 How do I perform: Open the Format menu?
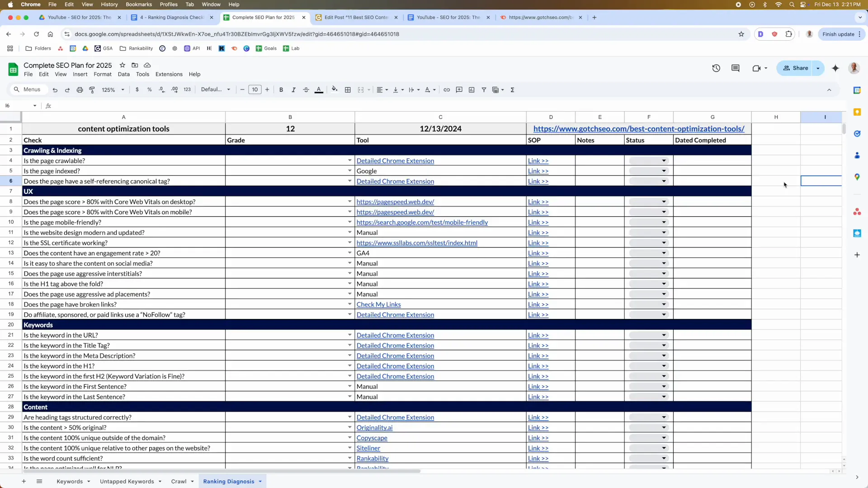click(x=102, y=75)
